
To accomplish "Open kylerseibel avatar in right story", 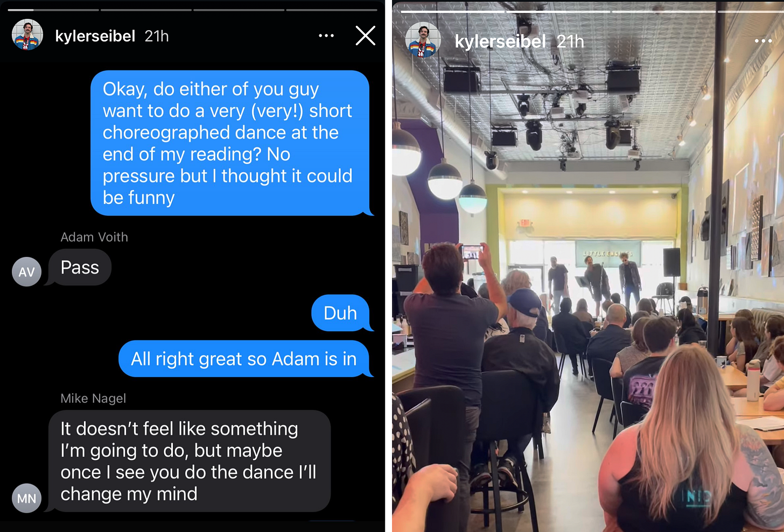I will point(423,41).
